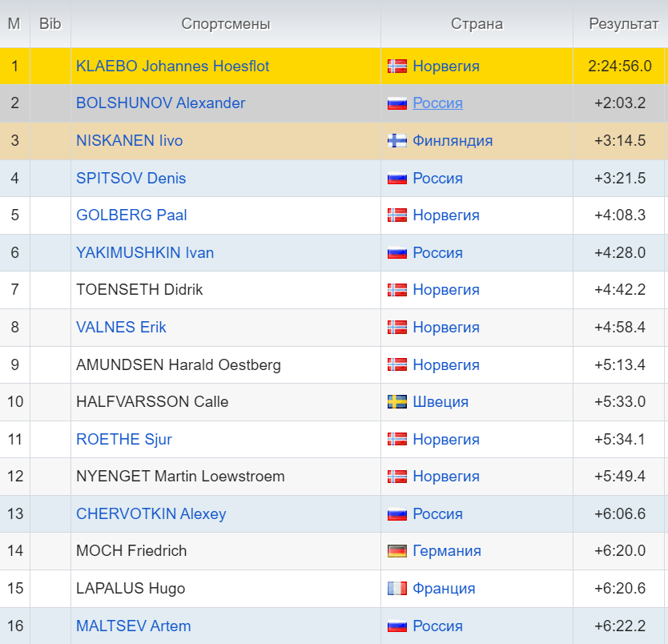
Task: Click Finland flag icon in Niskanen row
Action: [x=397, y=140]
